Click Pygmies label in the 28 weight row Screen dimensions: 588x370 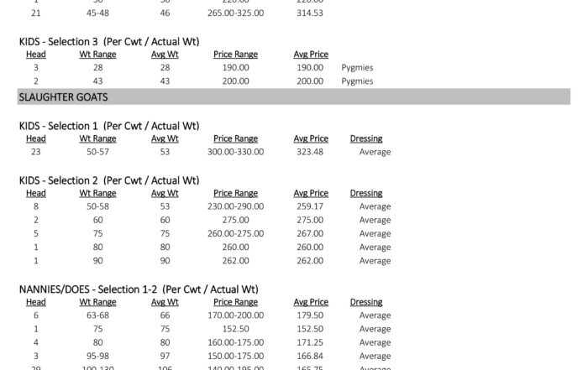point(358,68)
